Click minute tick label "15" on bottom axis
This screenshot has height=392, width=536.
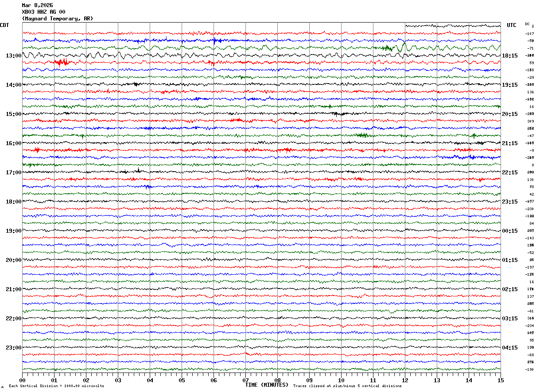pyautogui.click(x=501, y=380)
